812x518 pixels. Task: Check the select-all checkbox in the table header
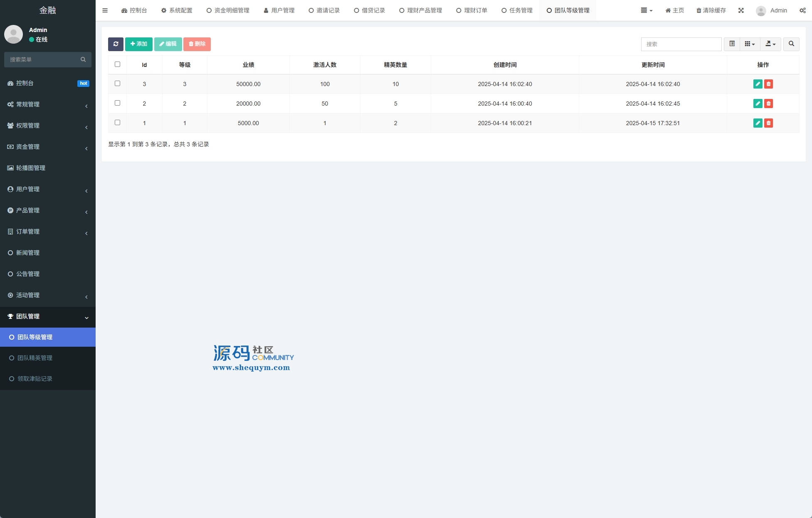117,64
